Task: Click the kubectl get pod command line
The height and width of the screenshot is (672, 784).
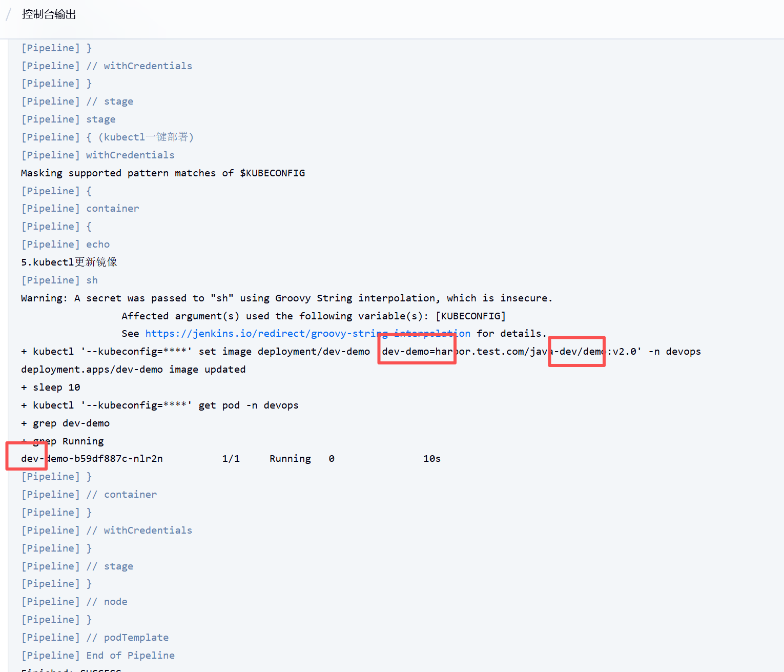Action: [159, 405]
